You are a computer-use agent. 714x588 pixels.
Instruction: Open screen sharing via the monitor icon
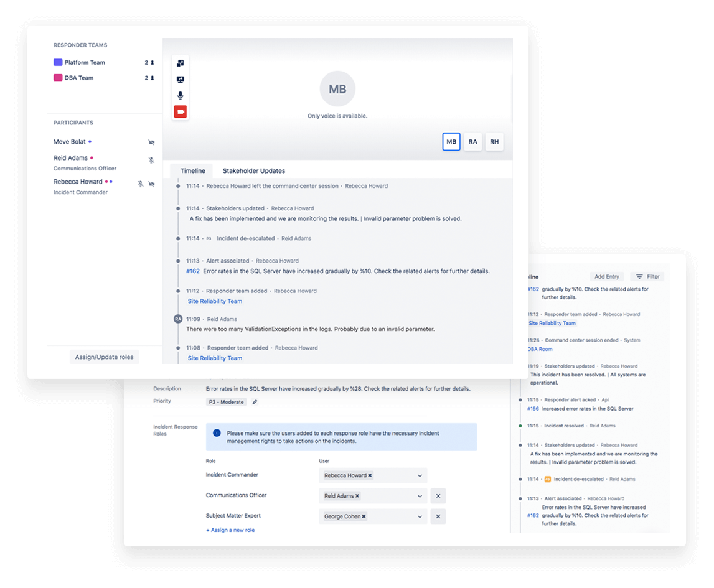pyautogui.click(x=180, y=79)
